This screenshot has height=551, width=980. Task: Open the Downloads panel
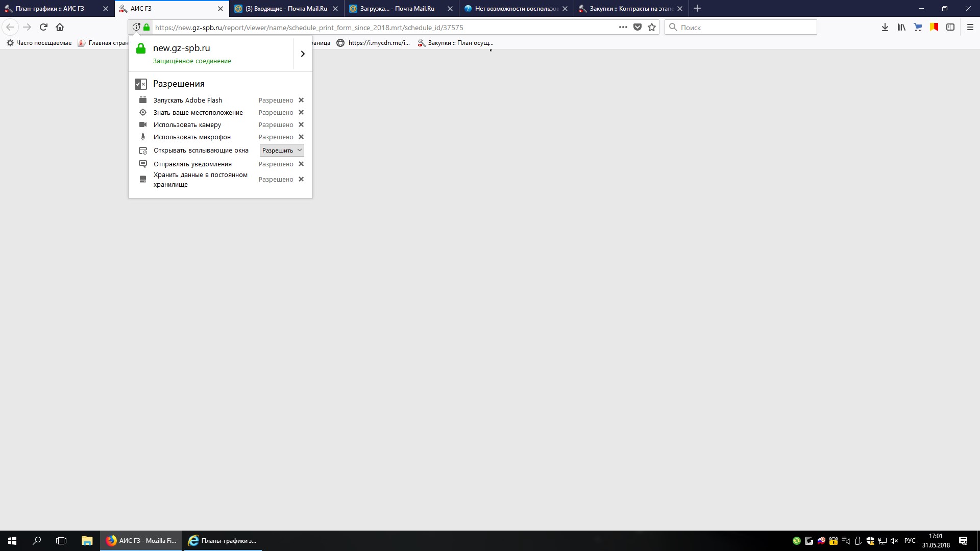pos(885,28)
